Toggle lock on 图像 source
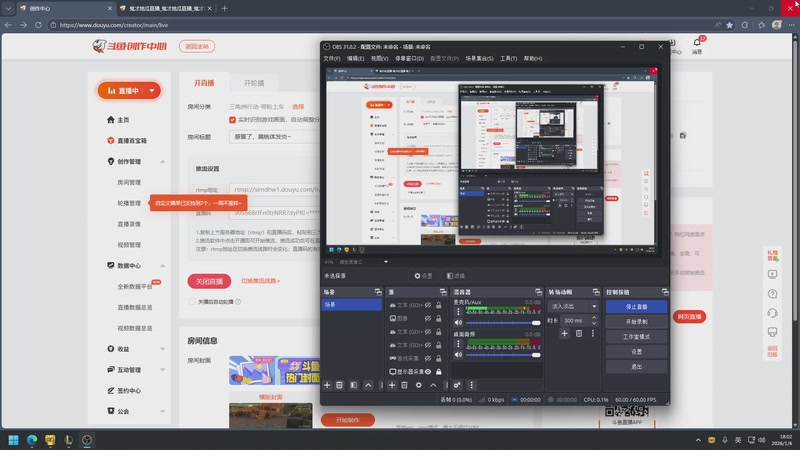This screenshot has width=800, height=450. [x=438, y=318]
